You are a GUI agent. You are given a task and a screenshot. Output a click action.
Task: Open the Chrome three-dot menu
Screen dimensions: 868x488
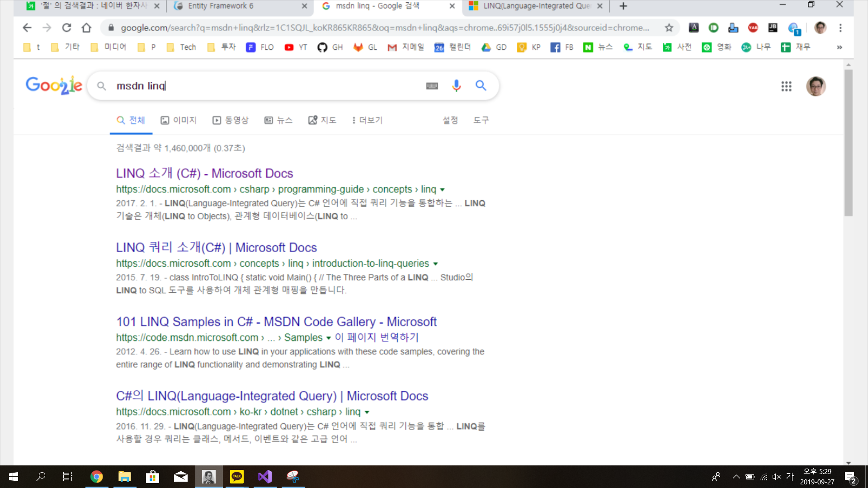click(x=840, y=28)
